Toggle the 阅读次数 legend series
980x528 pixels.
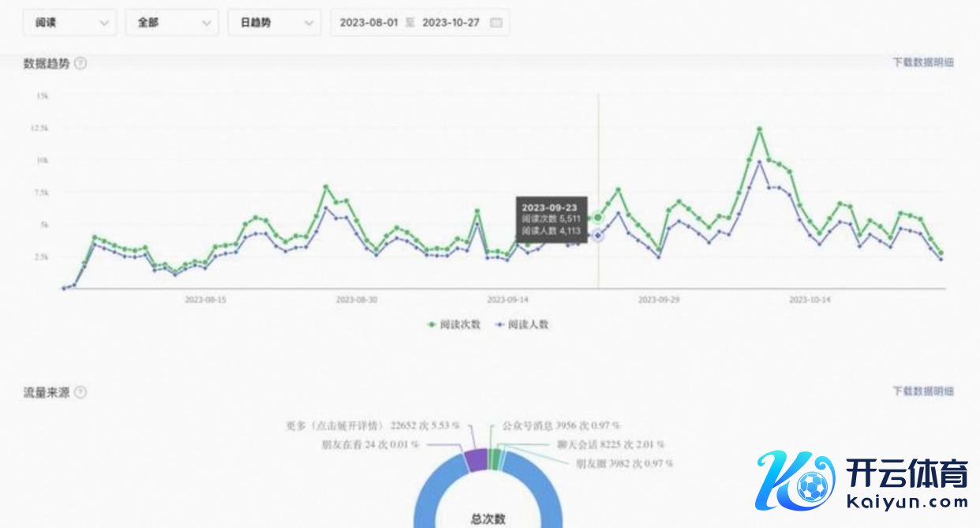tap(454, 324)
